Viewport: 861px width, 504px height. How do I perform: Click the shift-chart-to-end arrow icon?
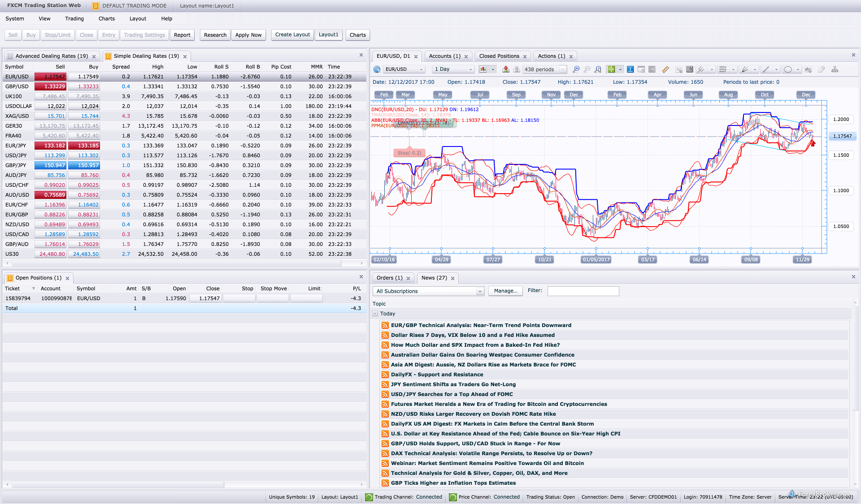point(652,69)
